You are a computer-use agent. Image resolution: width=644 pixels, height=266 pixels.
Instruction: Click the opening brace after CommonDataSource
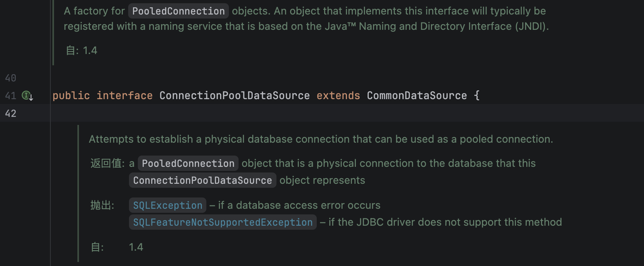[x=477, y=96]
